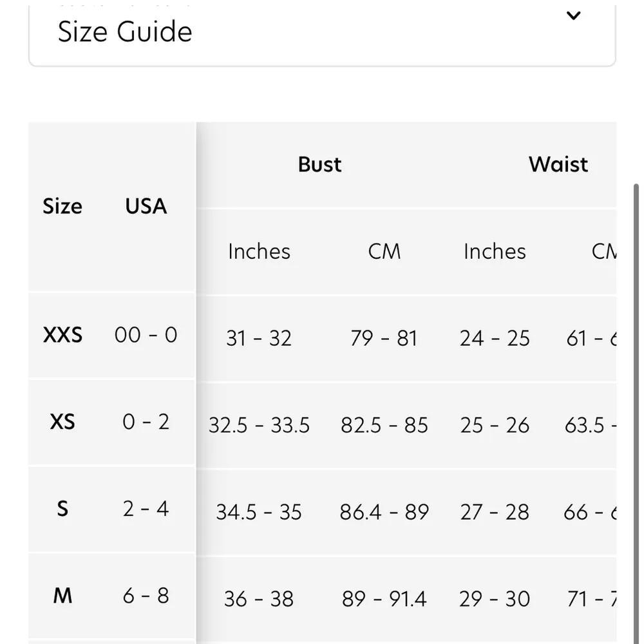
Task: Select the XS size row label
Action: click(x=62, y=422)
